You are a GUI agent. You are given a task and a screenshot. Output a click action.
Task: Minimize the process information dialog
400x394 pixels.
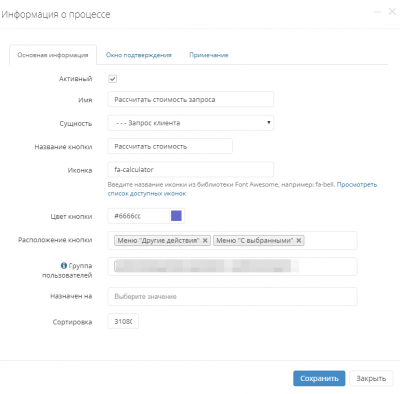377,12
